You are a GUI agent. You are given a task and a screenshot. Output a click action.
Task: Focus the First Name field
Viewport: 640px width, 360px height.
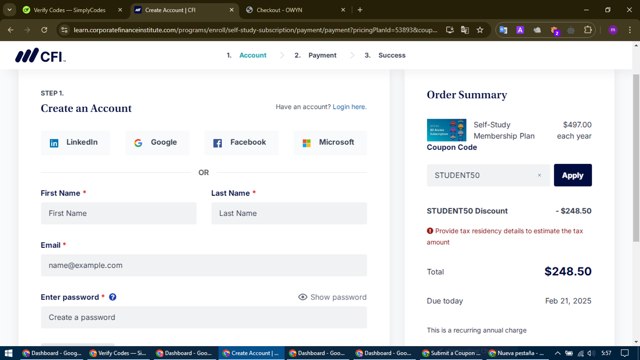(118, 213)
